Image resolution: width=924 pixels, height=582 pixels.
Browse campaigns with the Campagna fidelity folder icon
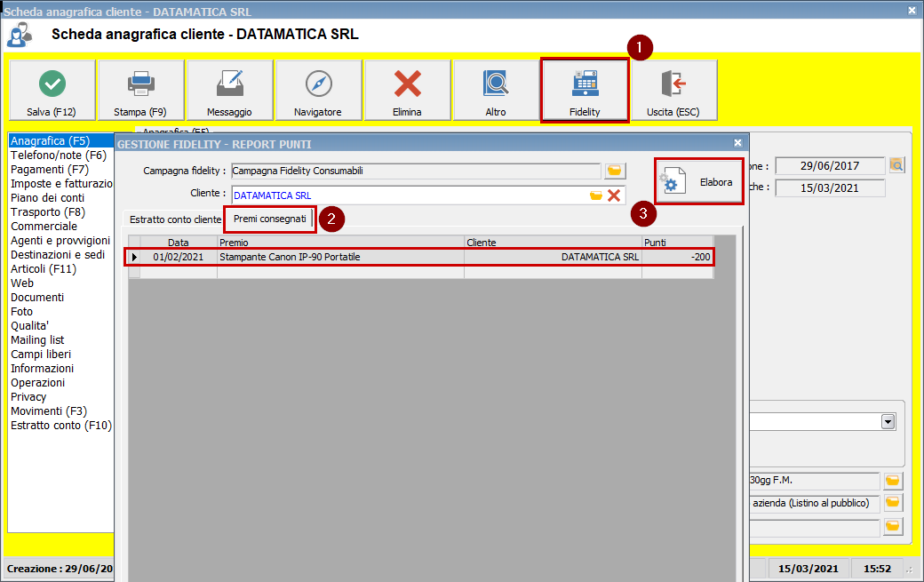point(615,171)
